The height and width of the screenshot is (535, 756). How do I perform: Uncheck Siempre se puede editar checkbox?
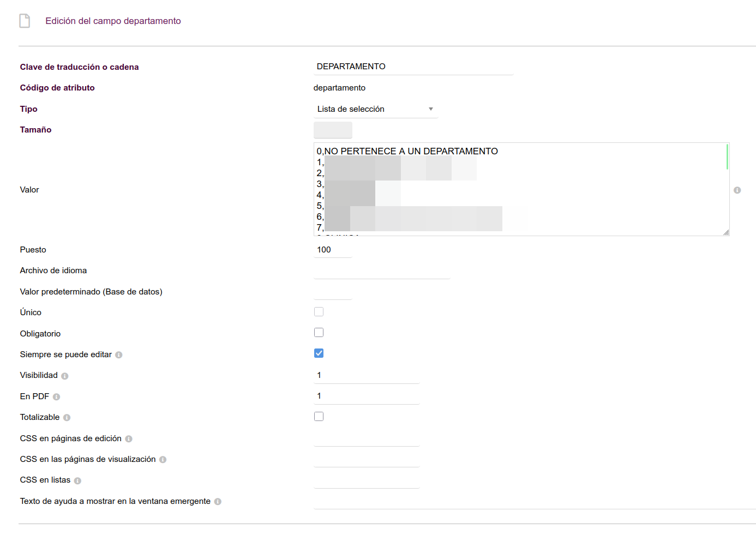(x=319, y=353)
